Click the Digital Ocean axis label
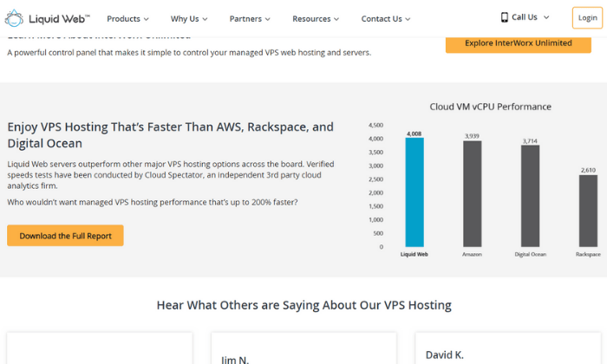 (531, 254)
